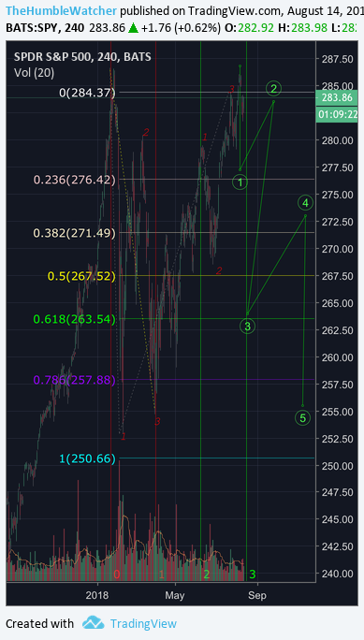Click the Sep label on time axis
This screenshot has height=640, width=364.
click(x=257, y=595)
